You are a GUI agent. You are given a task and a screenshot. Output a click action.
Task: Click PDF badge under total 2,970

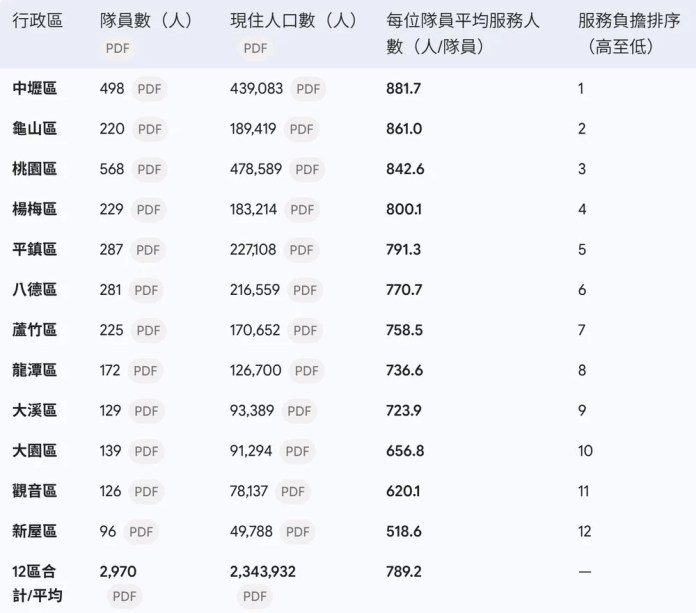point(124,596)
